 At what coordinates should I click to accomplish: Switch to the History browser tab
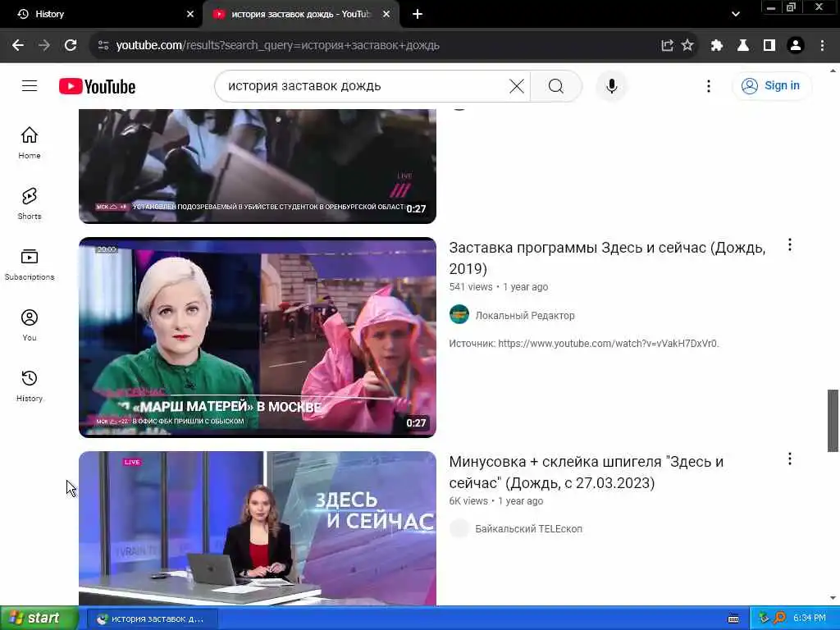[x=101, y=15]
